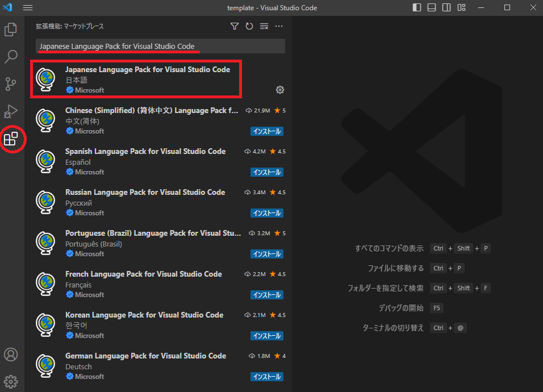
Task: Click the 'Português (Brasil)' description text
Action: (94, 244)
